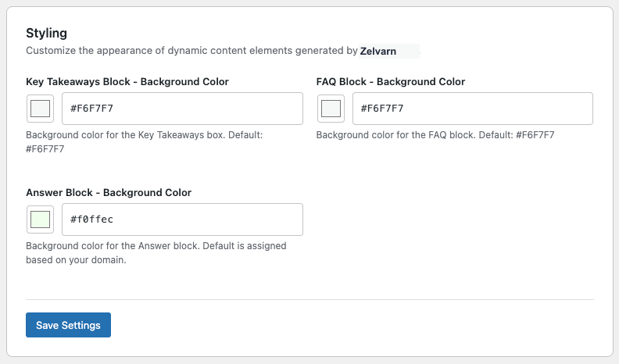The image size is (619, 364).
Task: Click the Save Settings button
Action: tap(68, 325)
